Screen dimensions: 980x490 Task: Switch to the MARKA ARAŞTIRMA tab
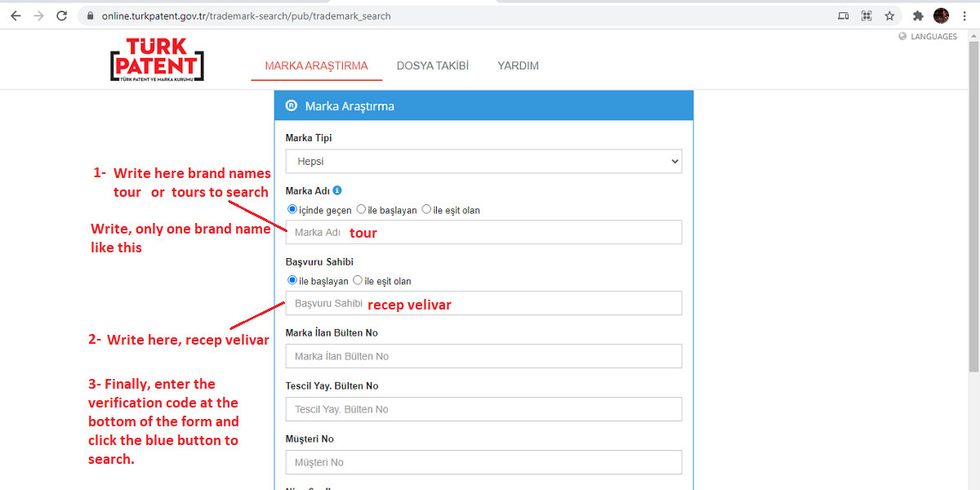click(x=316, y=66)
